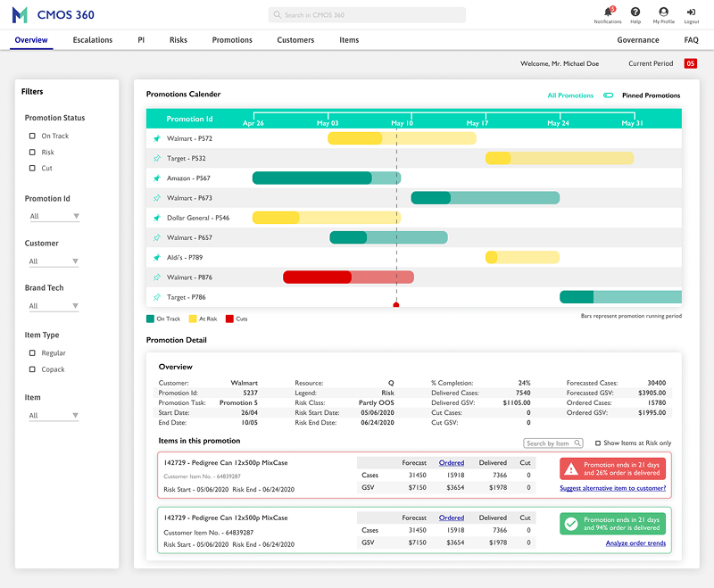The width and height of the screenshot is (714, 588).
Task: Go to the Risks tab
Action: [178, 40]
